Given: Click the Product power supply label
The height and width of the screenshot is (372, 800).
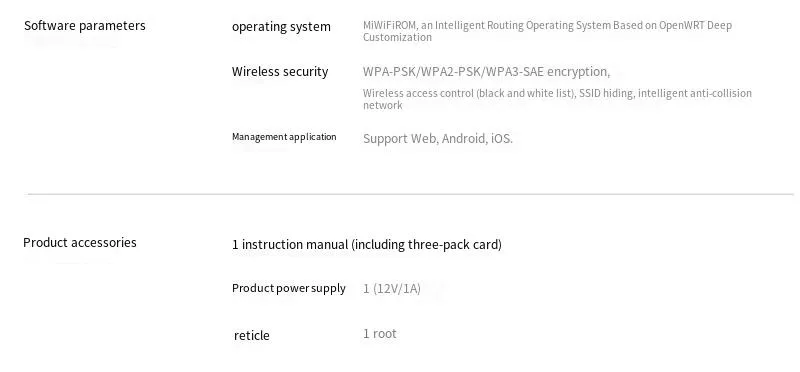Looking at the screenshot, I should click(x=289, y=288).
